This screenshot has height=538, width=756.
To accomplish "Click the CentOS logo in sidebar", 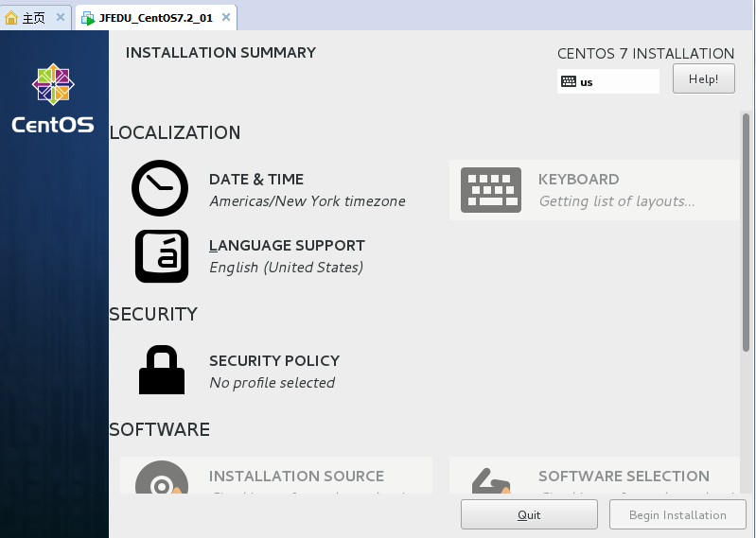I will (53, 98).
